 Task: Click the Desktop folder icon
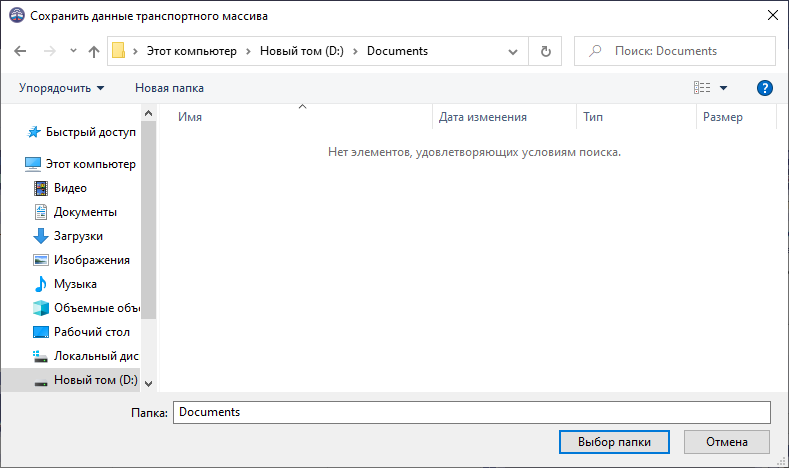point(41,332)
